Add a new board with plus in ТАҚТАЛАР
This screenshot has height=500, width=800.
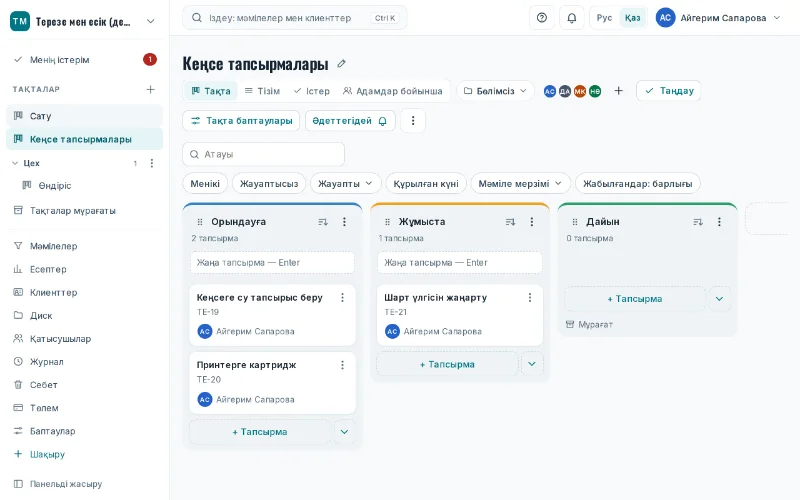(x=151, y=89)
